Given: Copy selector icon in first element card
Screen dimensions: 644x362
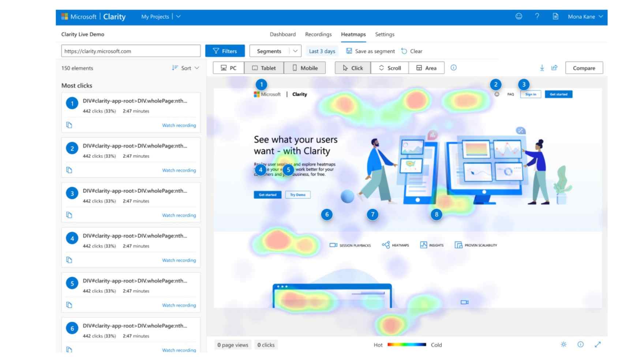Looking at the screenshot, I should [69, 125].
